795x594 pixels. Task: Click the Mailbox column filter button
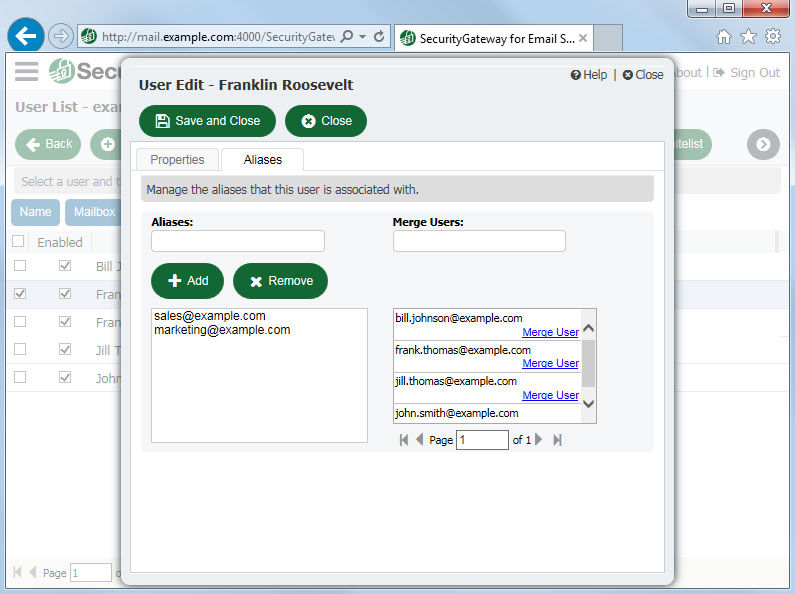click(94, 212)
